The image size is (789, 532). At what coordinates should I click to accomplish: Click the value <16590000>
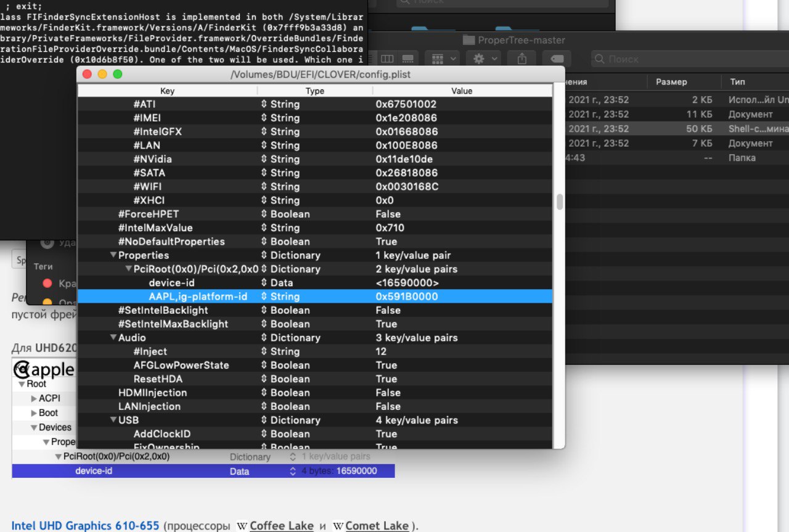tap(407, 283)
